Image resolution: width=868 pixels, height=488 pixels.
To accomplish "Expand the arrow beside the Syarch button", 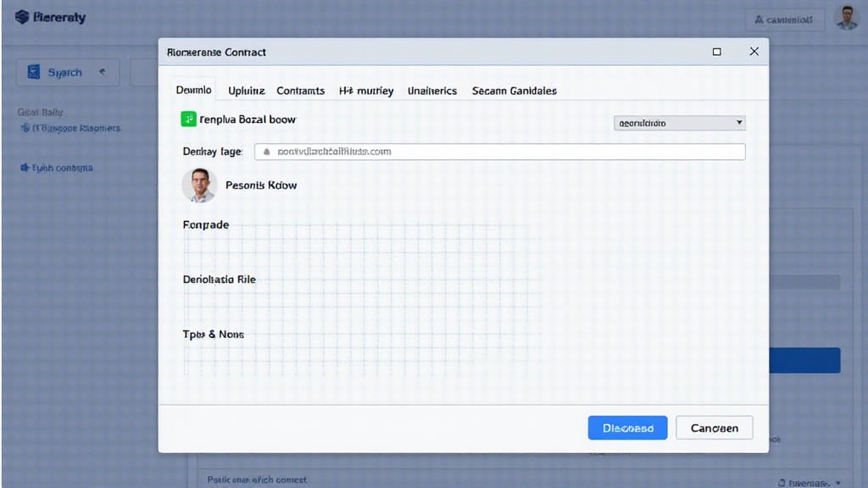I will point(103,73).
